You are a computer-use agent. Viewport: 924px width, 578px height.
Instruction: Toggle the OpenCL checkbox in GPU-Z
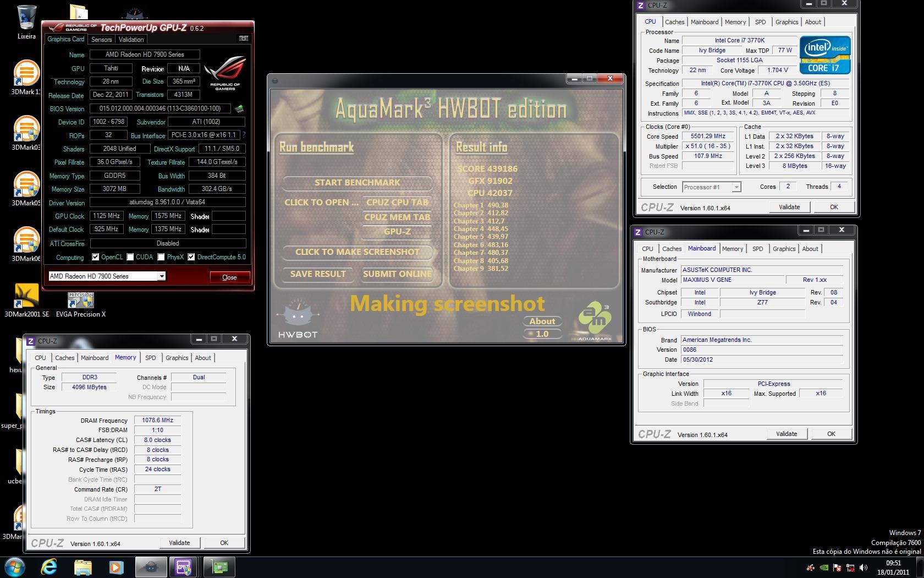95,257
